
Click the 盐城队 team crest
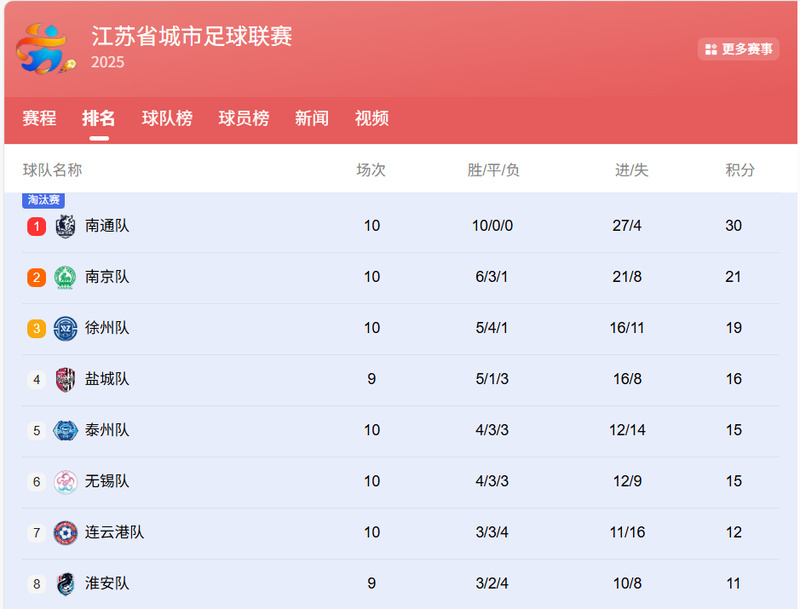click(x=65, y=379)
